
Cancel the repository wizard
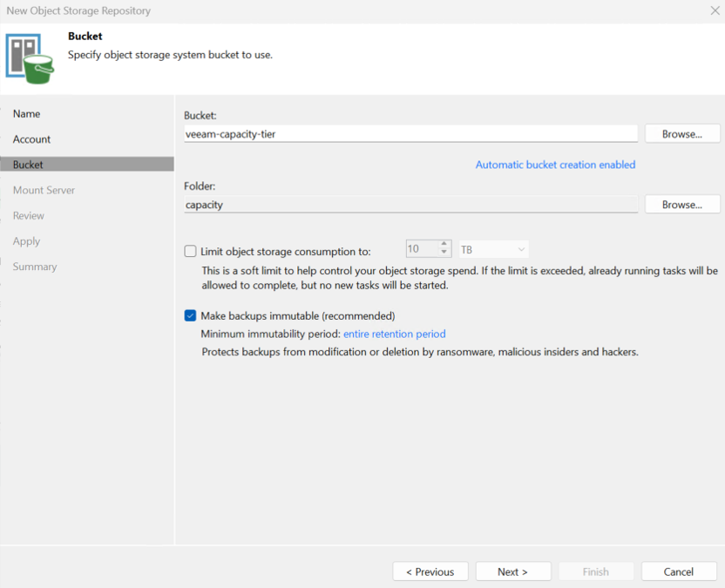[679, 571]
